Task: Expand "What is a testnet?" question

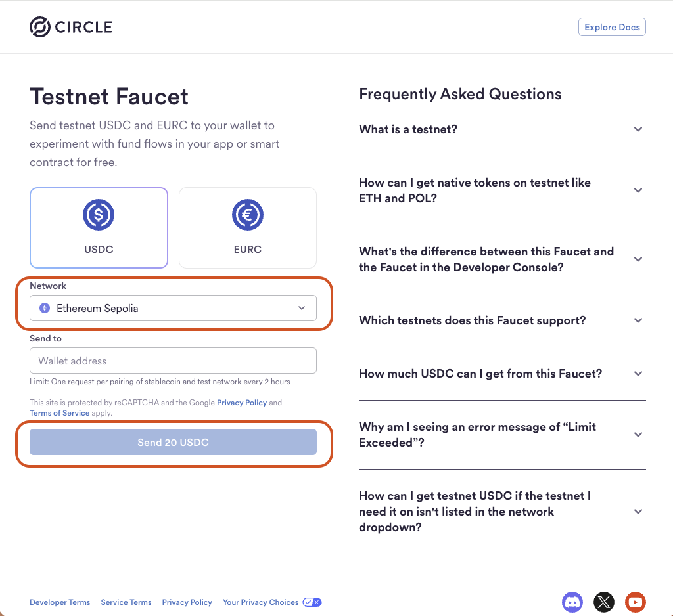Action: tap(502, 129)
